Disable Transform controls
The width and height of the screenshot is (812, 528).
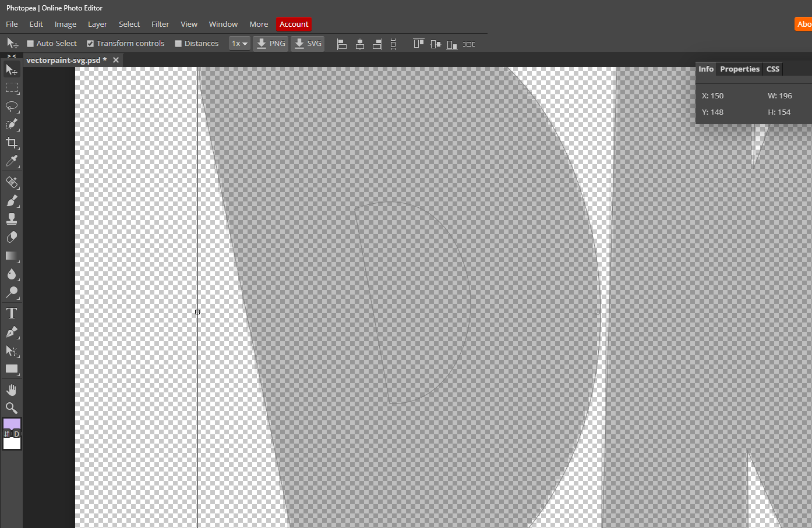pyautogui.click(x=90, y=43)
